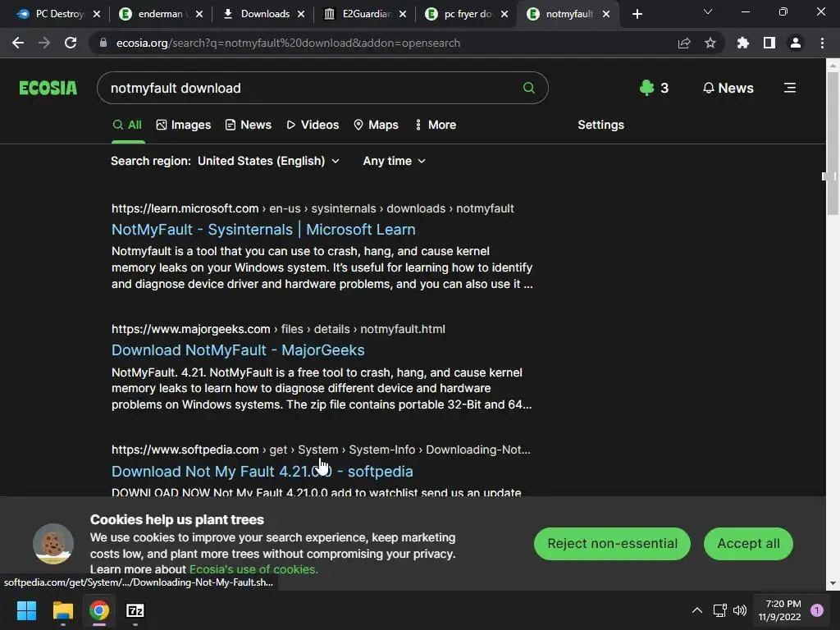840x630 pixels.
Task: Open Chrome from the taskbar
Action: (x=99, y=610)
